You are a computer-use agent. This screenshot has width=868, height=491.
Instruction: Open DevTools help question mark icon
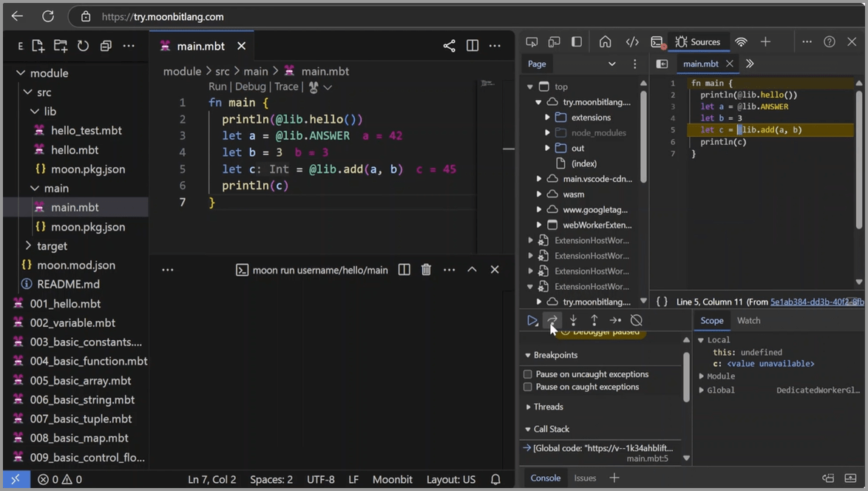click(830, 42)
